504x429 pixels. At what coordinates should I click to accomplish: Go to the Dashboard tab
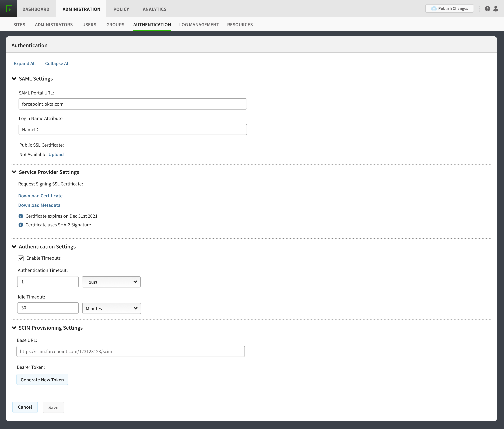tap(36, 9)
